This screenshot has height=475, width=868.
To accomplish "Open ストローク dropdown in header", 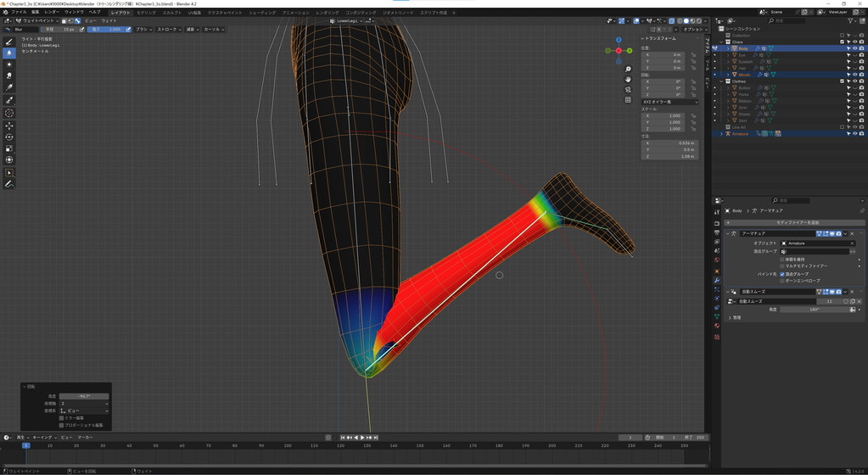I will tap(169, 30).
